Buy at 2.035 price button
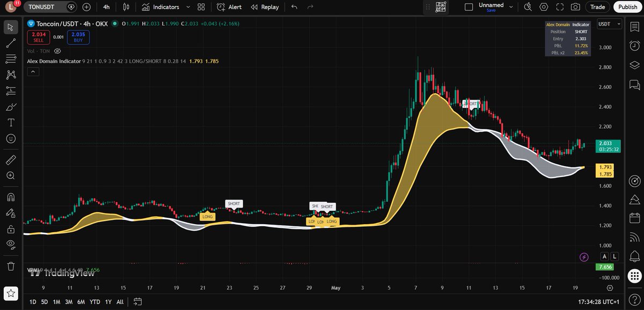Viewport: 644px width, 310px height. 78,37
